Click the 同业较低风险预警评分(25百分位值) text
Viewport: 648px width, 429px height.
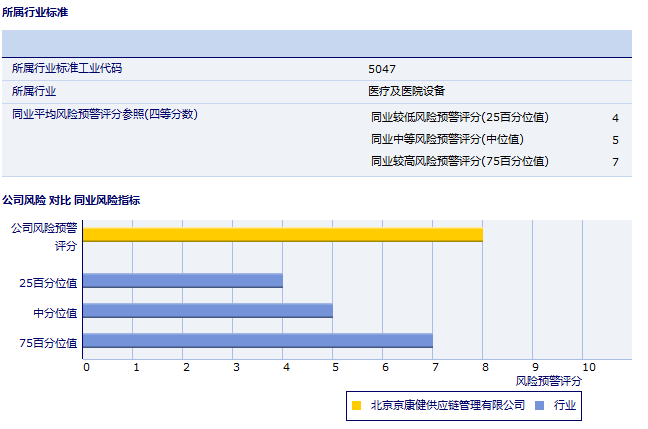click(x=459, y=117)
